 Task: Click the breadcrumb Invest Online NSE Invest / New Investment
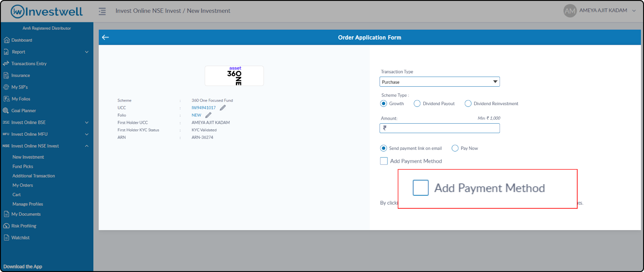173,11
